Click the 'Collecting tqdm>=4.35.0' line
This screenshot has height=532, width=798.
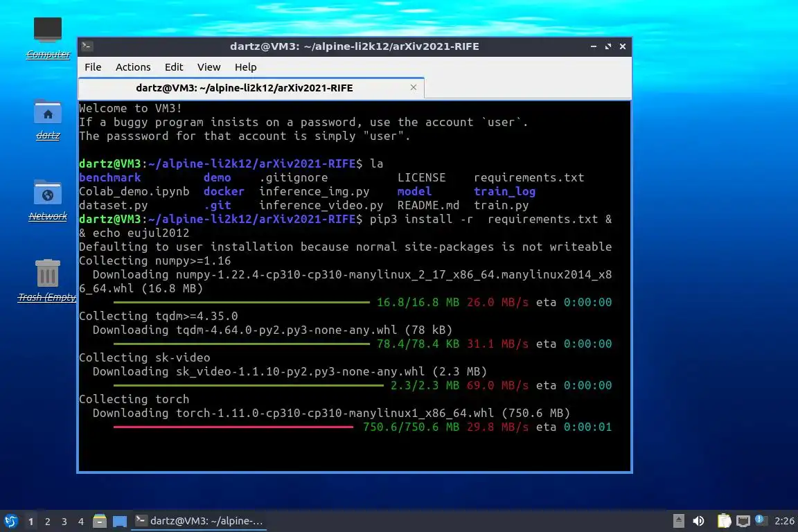[x=158, y=316]
